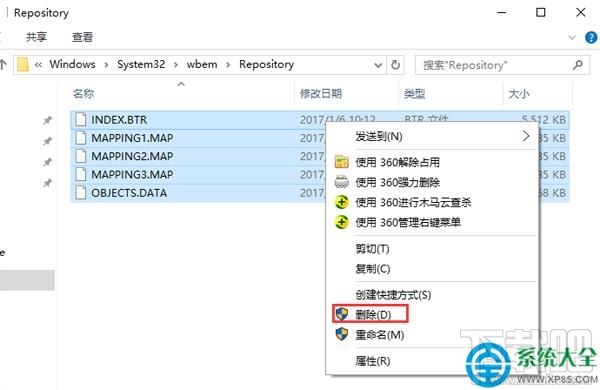This screenshot has height=390, width=600.
Task: Navigate to wbem in the breadcrumb
Action: (202, 64)
